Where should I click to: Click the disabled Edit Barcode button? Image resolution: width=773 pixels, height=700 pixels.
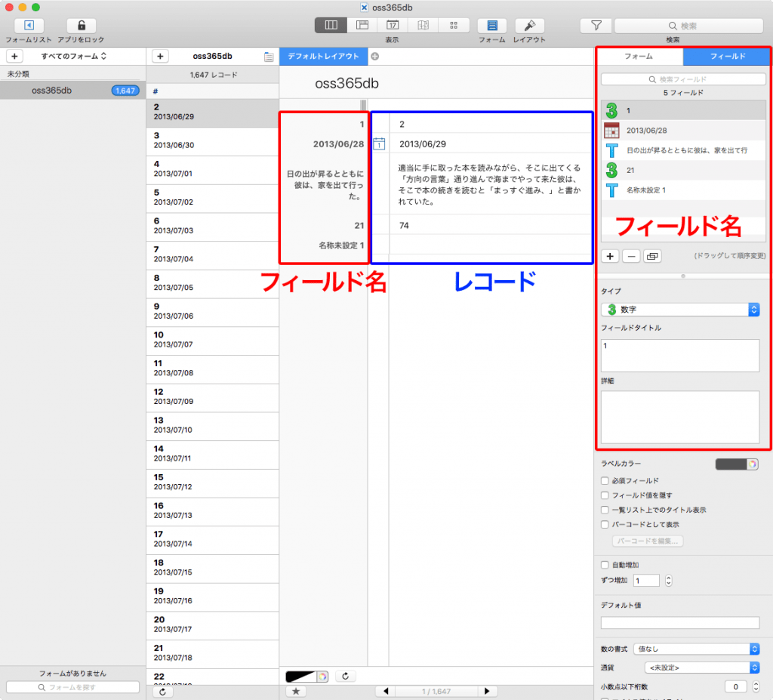coord(647,541)
